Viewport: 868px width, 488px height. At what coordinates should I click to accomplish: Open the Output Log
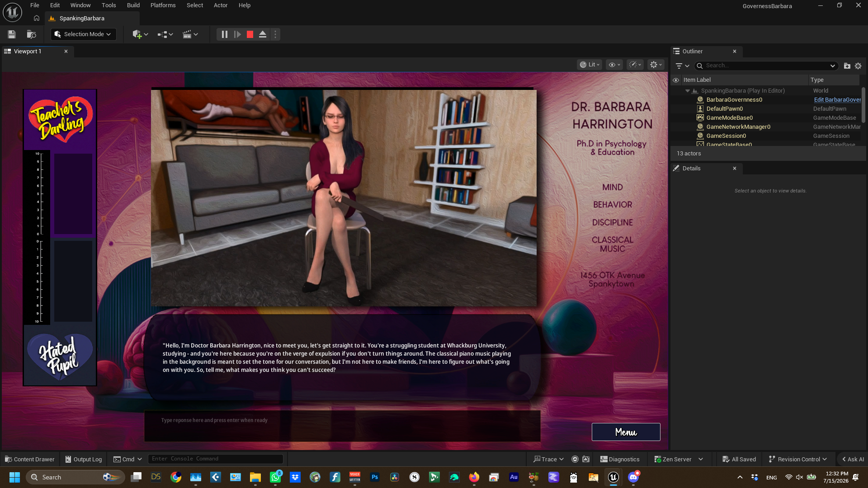point(84,459)
